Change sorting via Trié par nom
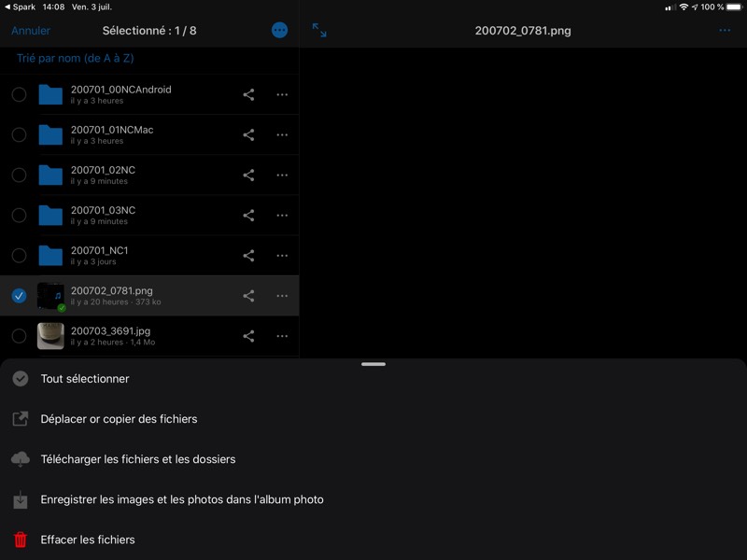Screen dimensions: 747x560 [x=73, y=58]
